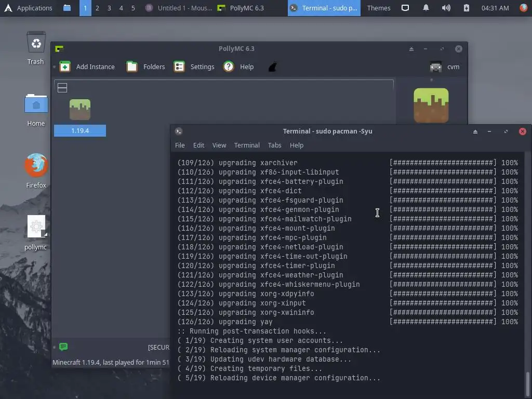Open Help in PollyMC toolbar
The image size is (532, 399).
point(238,66)
